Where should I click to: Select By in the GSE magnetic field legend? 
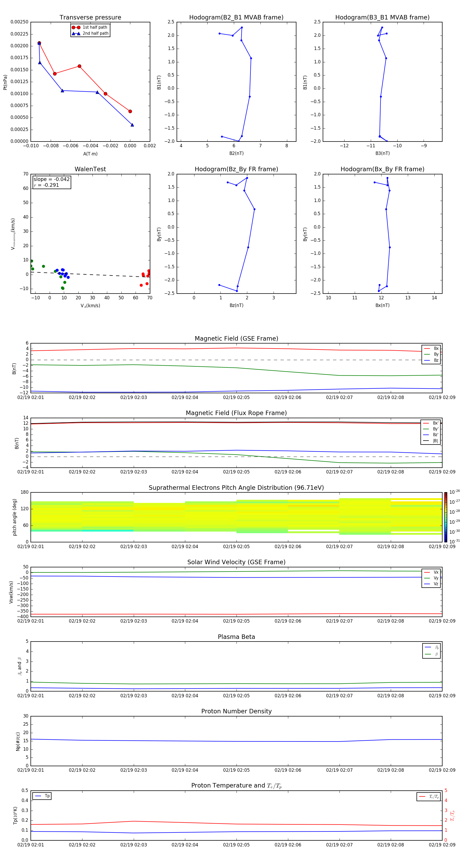[431, 354]
